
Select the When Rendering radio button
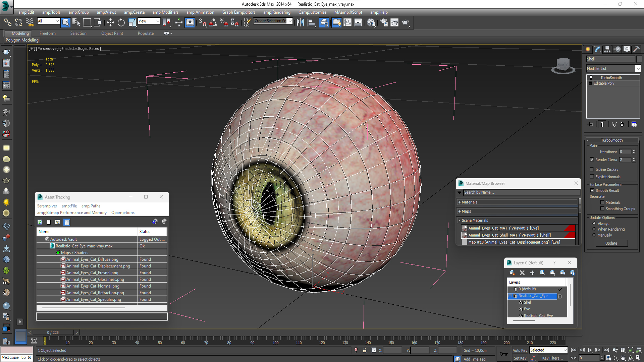click(x=594, y=229)
